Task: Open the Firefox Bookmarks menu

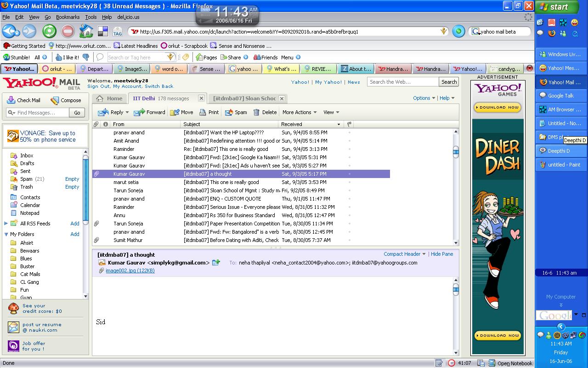Action: 68,17
